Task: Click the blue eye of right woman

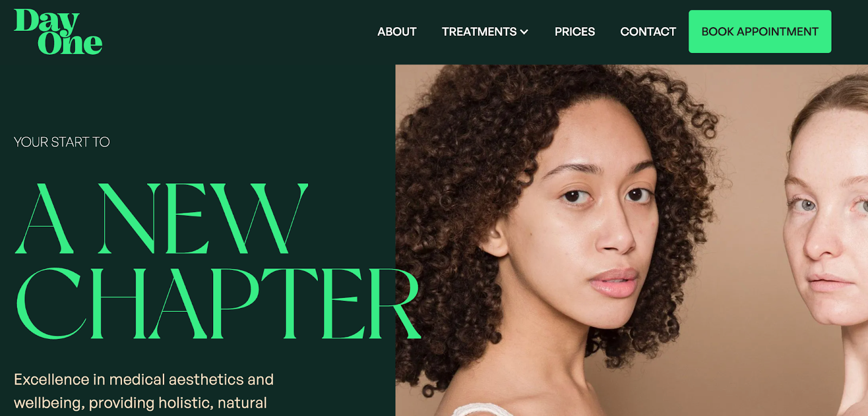Action: pos(808,205)
